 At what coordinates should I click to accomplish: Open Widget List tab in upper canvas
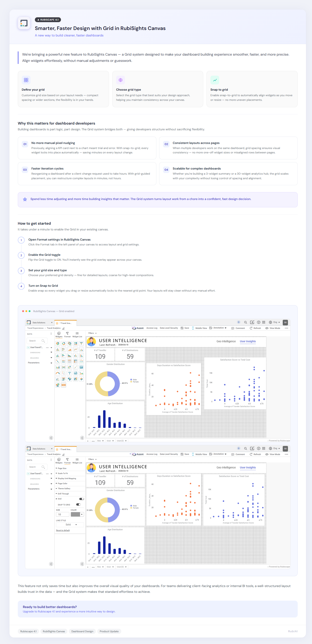pyautogui.click(x=77, y=335)
